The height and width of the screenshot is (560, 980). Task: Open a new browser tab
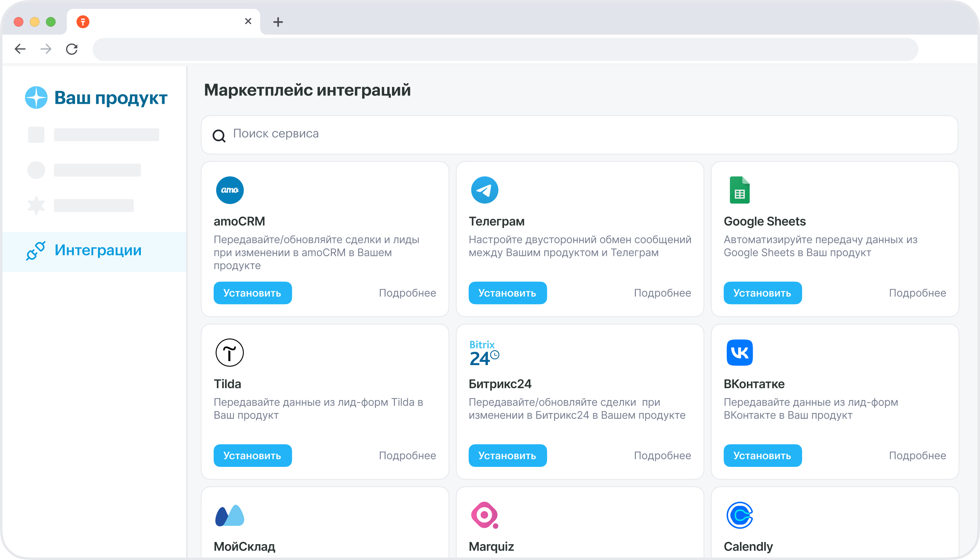coord(279,22)
